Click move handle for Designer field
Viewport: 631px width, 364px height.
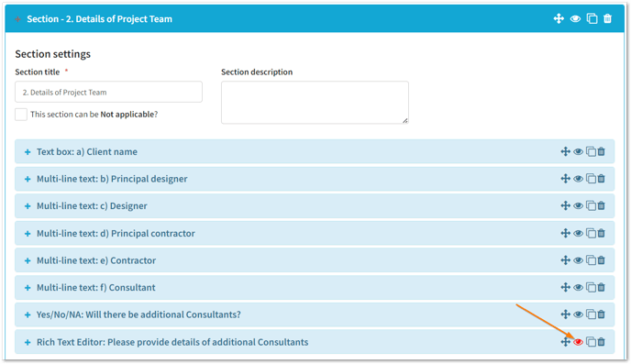[x=565, y=205]
